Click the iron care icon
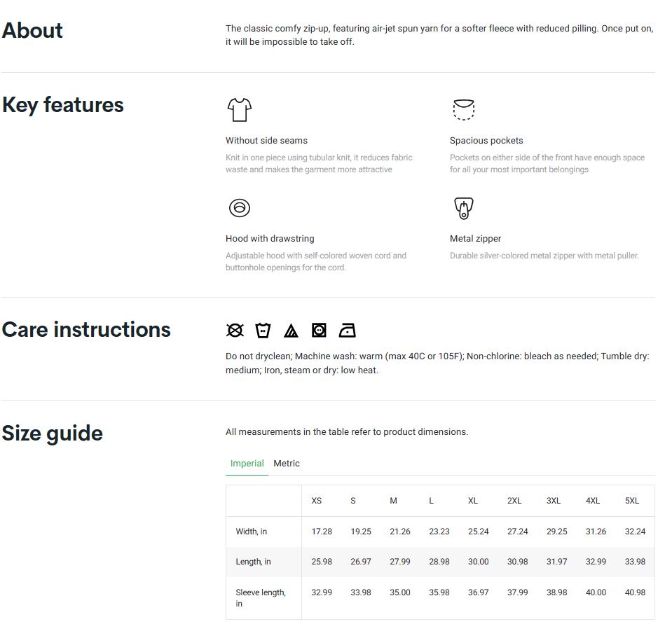The height and width of the screenshot is (631, 672). pyautogui.click(x=347, y=331)
